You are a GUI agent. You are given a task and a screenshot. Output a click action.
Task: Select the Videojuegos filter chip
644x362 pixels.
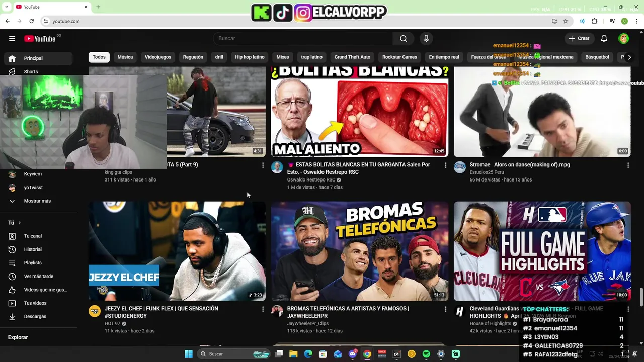[158, 57]
